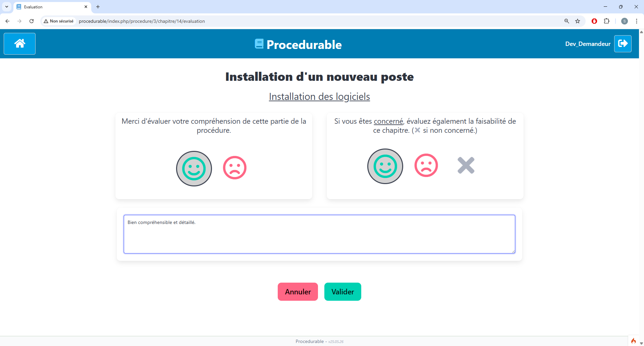Click the Valider button

342,292
